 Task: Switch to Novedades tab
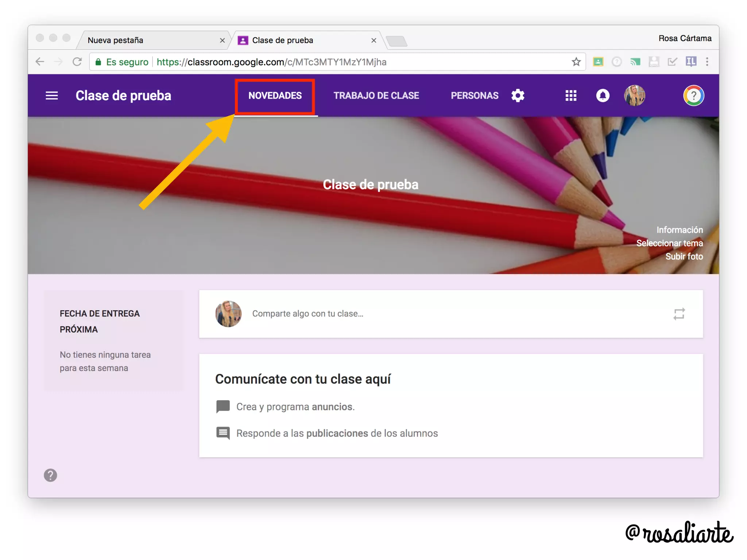click(x=275, y=96)
